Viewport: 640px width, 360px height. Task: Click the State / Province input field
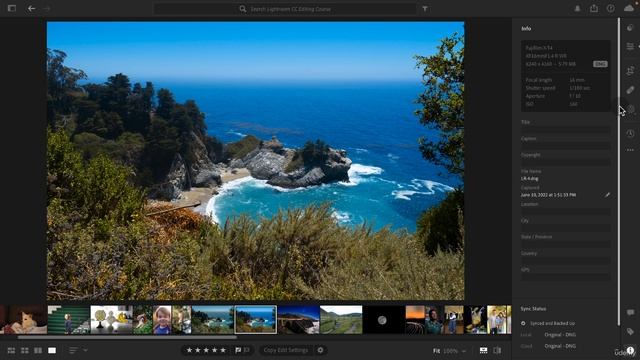click(566, 244)
